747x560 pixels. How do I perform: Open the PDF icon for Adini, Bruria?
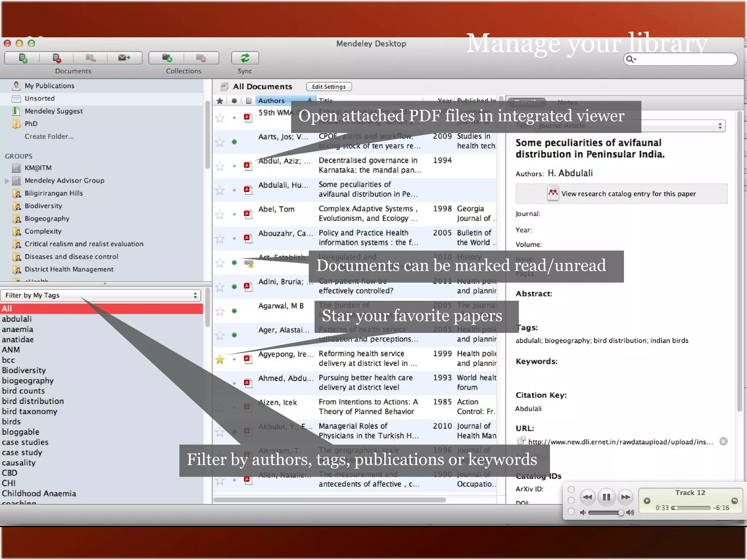pyautogui.click(x=248, y=287)
